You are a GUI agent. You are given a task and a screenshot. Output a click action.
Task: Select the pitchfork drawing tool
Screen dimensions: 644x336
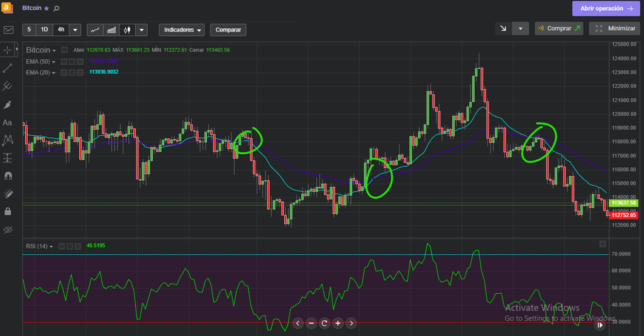pyautogui.click(x=7, y=86)
